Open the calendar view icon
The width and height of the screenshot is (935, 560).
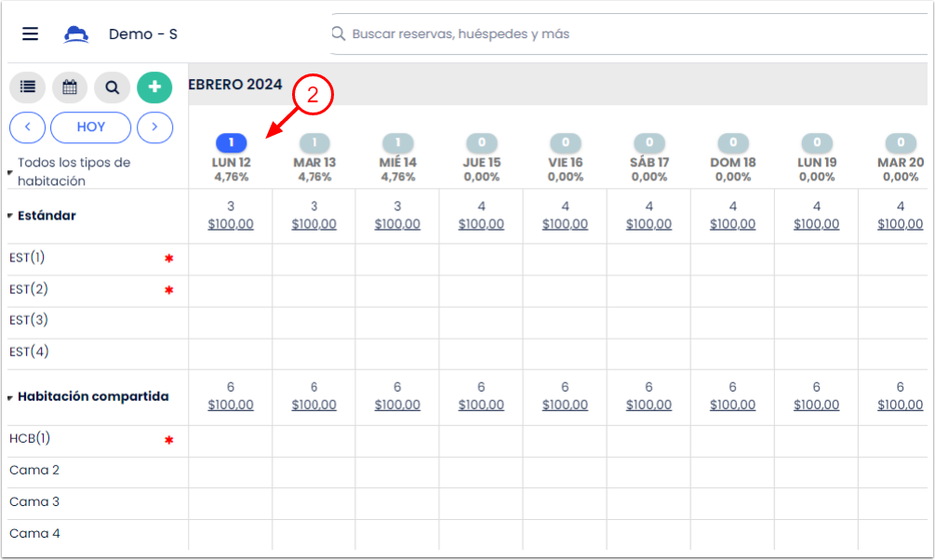(70, 87)
